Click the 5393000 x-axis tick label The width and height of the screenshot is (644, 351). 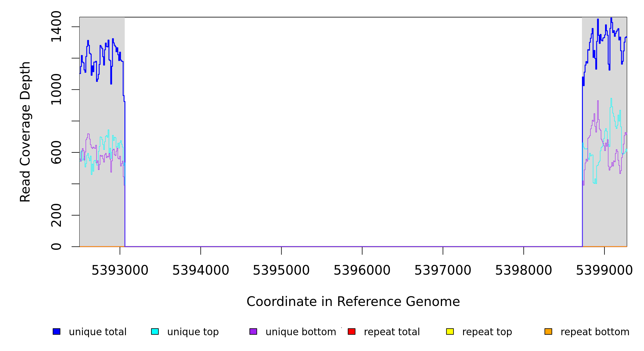120,270
